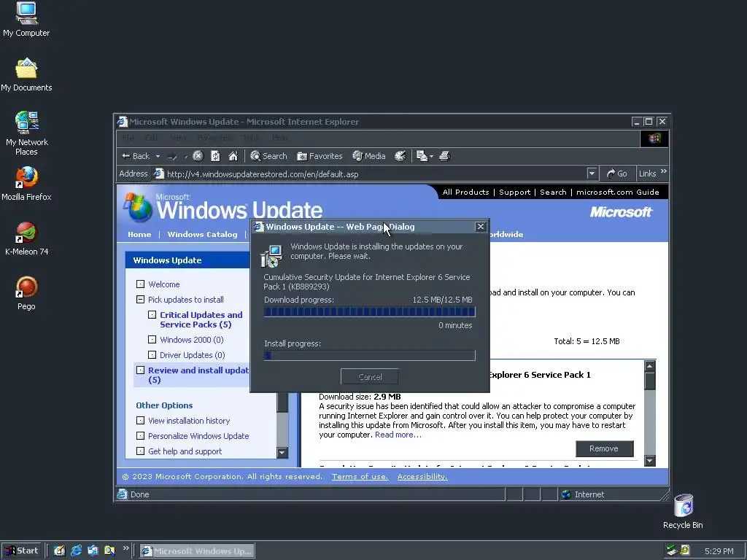Screen dimensions: 747x560
Task: Collapse the Pick updates to install node
Action: click(140, 300)
